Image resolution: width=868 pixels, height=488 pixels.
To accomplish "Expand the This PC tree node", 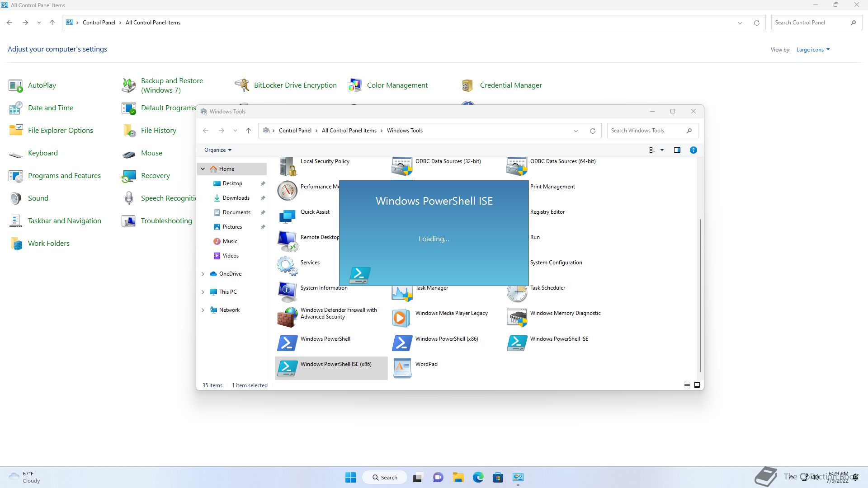I will [203, 292].
